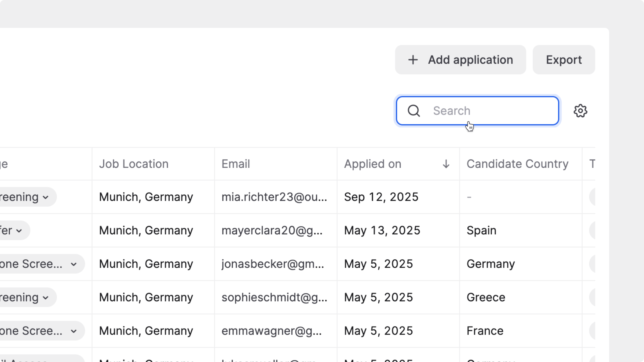This screenshot has width=644, height=362.
Task: Open table settings gear icon
Action: tap(580, 111)
